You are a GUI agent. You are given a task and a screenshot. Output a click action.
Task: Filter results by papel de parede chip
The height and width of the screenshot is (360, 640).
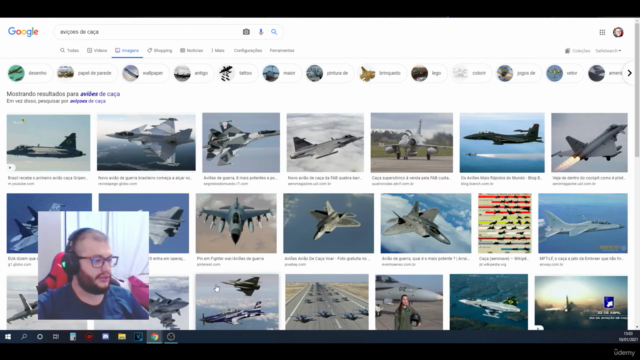[x=87, y=73]
